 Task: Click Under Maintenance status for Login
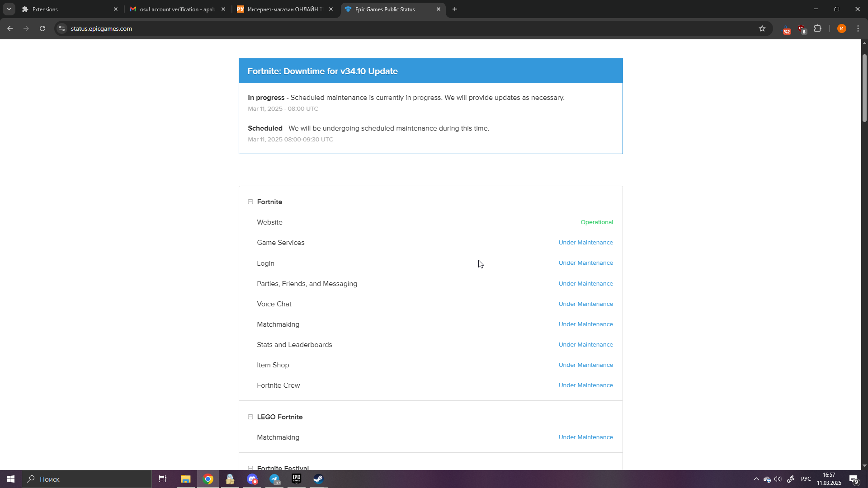coord(586,263)
